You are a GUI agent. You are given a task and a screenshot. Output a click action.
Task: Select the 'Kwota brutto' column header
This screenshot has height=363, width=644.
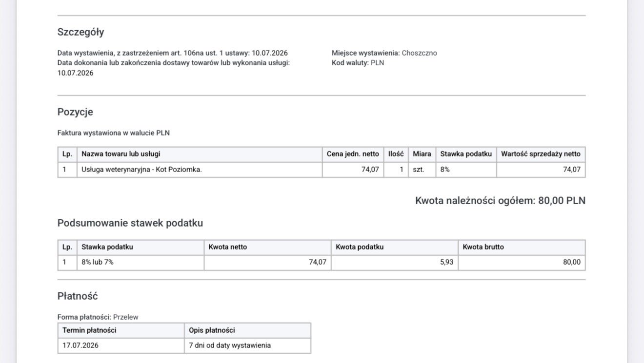pos(522,247)
